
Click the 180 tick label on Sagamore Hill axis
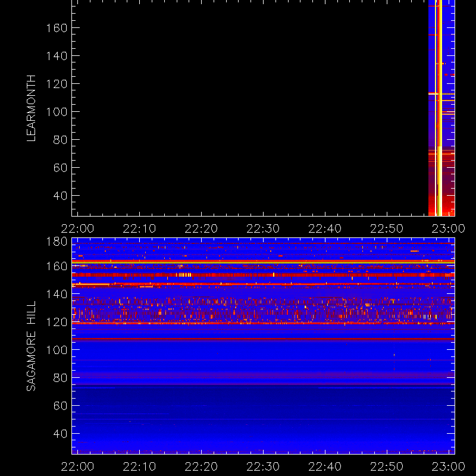pos(57,242)
